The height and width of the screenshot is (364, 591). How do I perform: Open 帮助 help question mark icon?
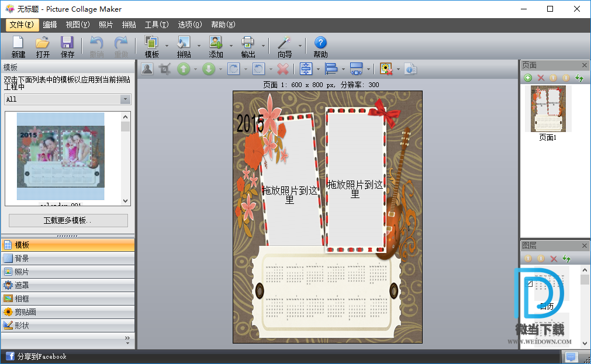click(320, 47)
